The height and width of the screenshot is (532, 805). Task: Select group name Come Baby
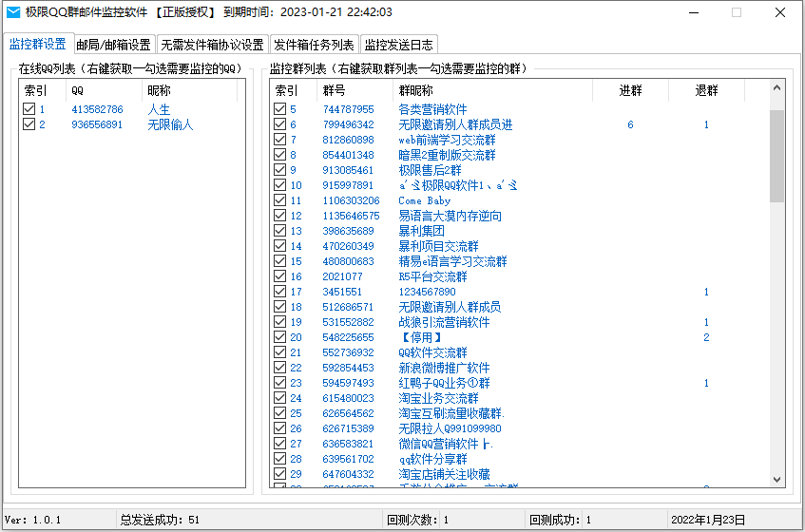coord(425,200)
